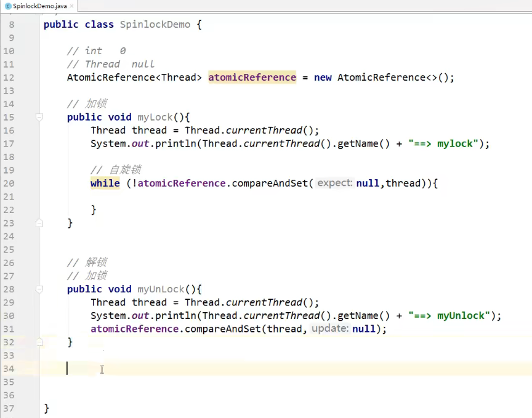
Task: Close the SpinlockDemo.java tab
Action: click(x=71, y=6)
